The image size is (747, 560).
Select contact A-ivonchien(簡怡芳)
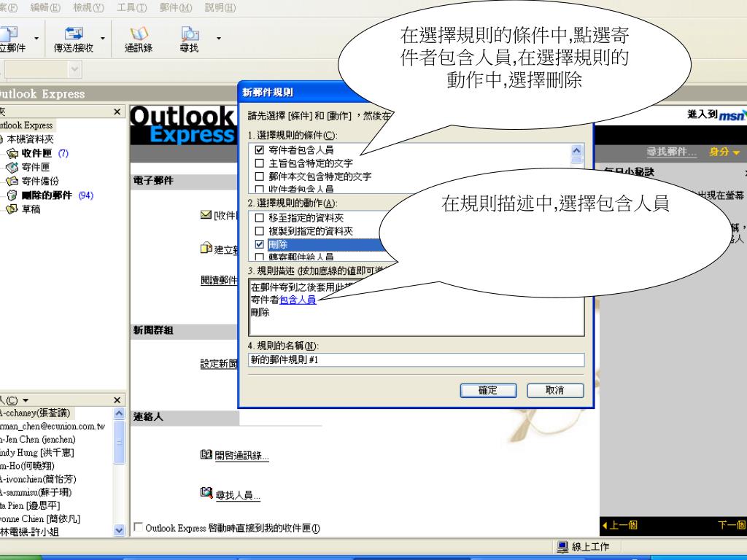pos(38,479)
